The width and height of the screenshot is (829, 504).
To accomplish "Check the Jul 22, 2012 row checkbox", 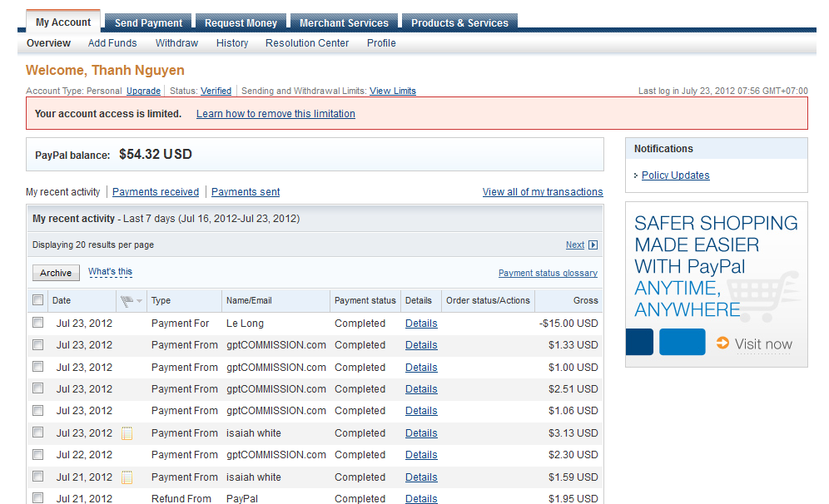I will pos(38,454).
